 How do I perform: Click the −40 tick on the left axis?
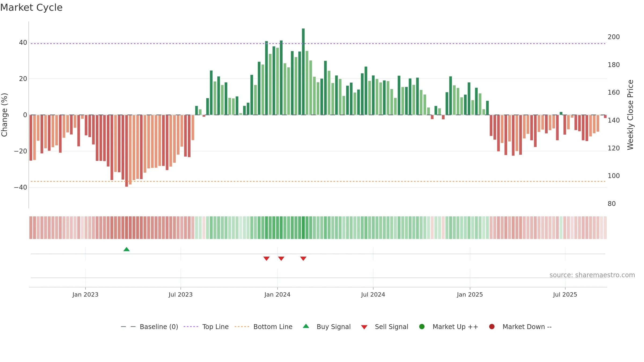[21, 187]
